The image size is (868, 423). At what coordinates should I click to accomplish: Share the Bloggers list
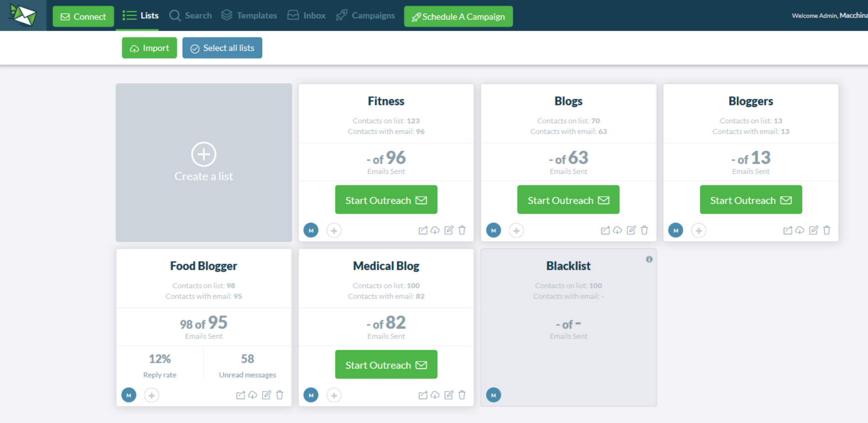pos(788,230)
